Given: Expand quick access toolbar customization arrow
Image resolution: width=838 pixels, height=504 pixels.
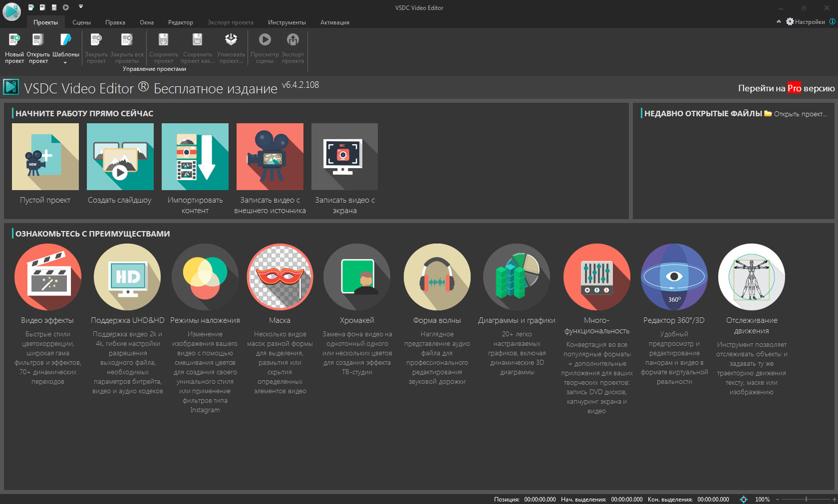Looking at the screenshot, I should tap(81, 7).
